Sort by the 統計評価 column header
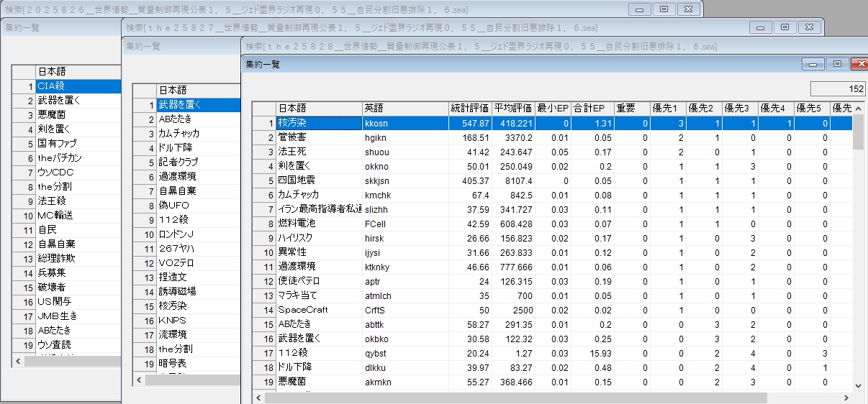 (x=469, y=109)
